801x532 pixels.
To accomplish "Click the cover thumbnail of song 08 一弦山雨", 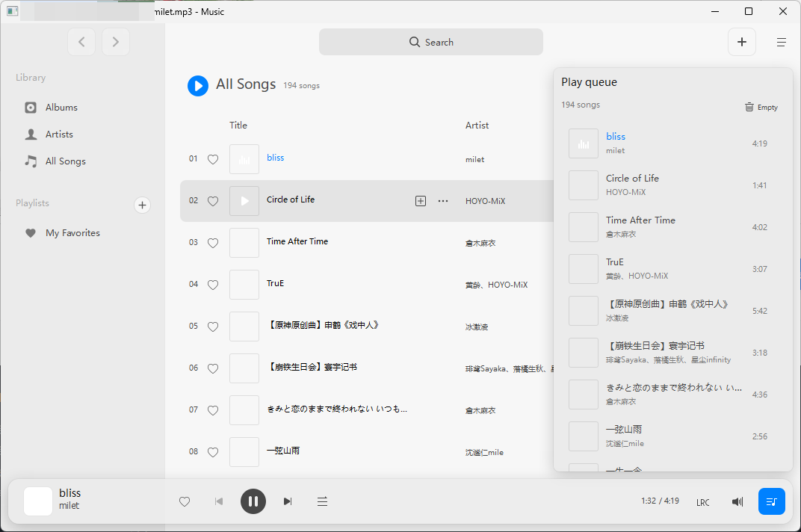I will tap(244, 452).
